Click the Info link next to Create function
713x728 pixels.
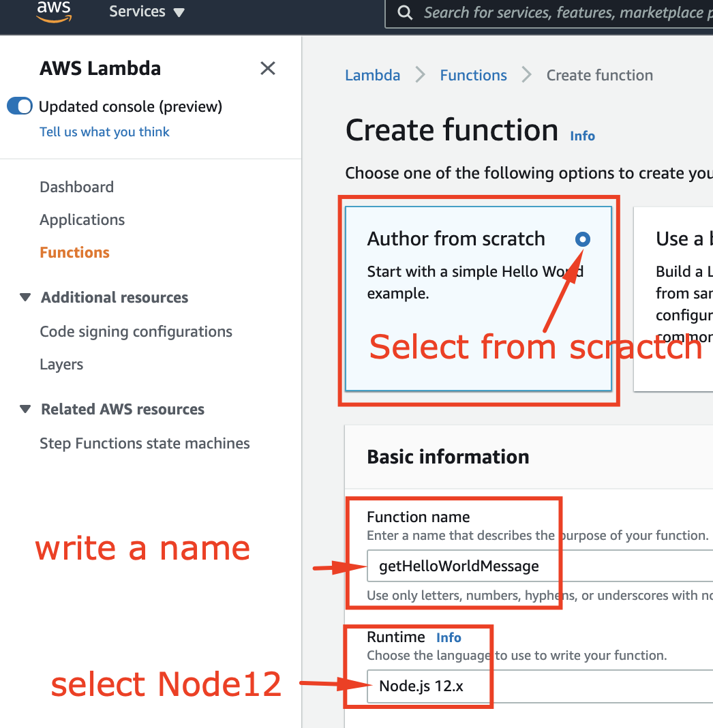[582, 136]
